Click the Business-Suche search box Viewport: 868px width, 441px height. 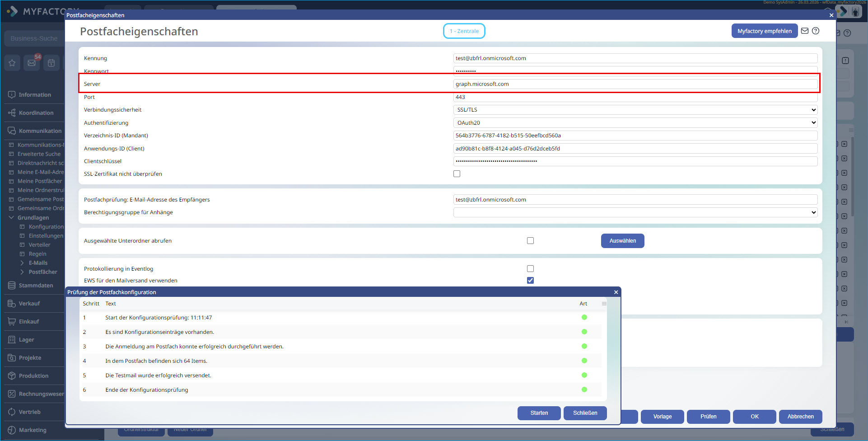(x=34, y=39)
